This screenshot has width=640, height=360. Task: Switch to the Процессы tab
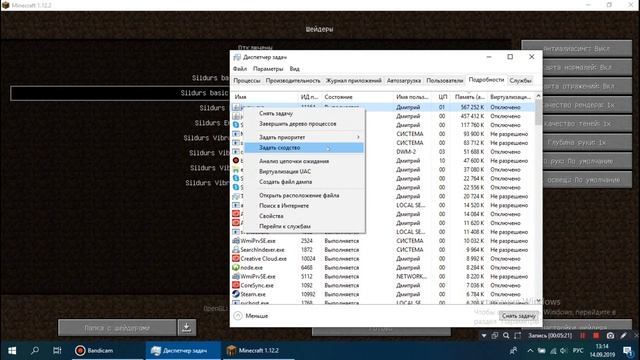[247, 80]
